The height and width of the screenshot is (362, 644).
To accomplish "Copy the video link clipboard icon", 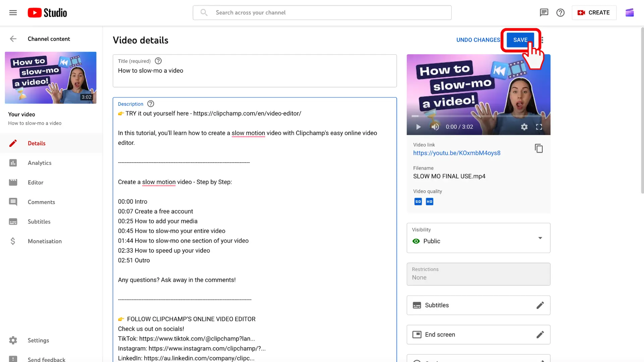I will pyautogui.click(x=539, y=148).
